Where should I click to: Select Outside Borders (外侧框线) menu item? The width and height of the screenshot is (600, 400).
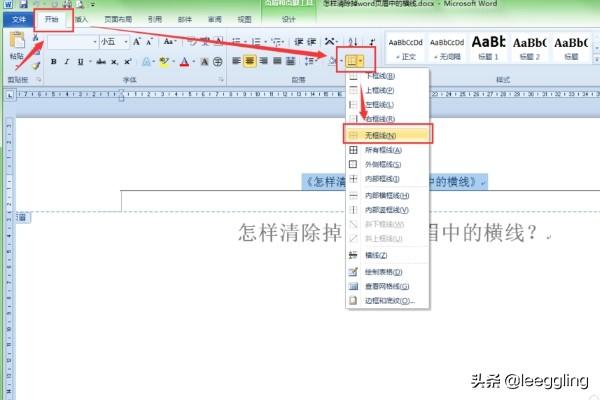point(388,164)
